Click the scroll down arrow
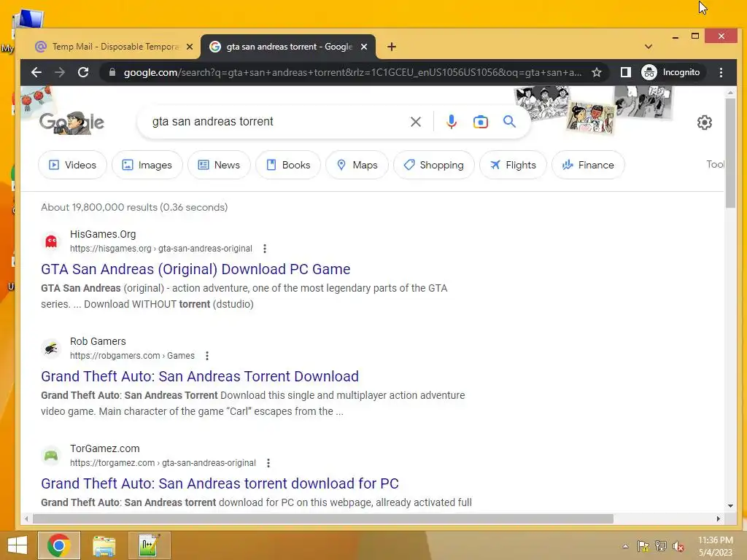This screenshot has height=560, width=747. click(730, 506)
